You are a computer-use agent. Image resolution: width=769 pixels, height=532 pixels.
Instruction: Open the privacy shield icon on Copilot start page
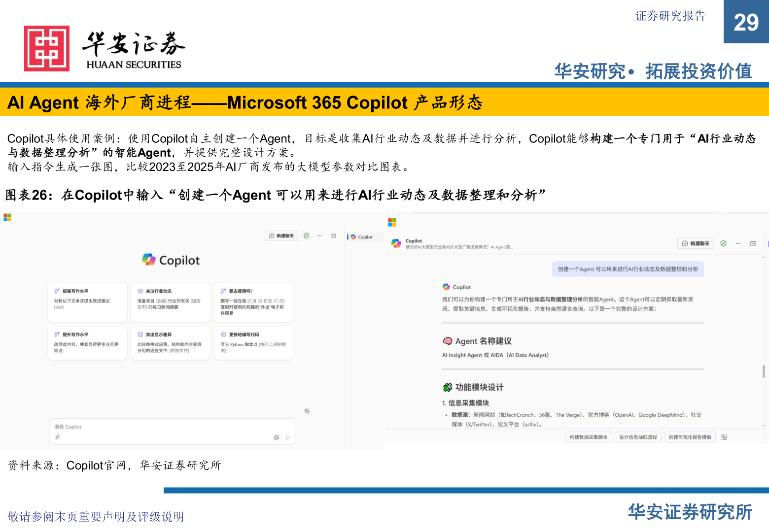[306, 236]
